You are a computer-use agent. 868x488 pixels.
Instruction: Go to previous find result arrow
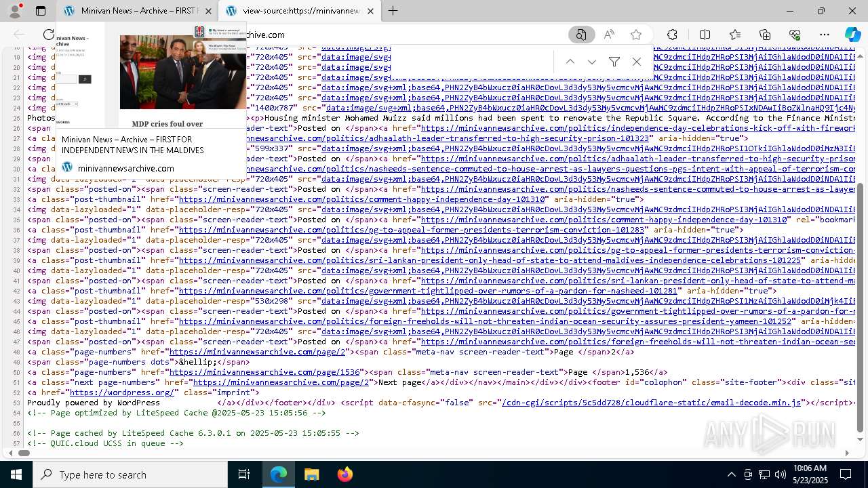click(570, 62)
